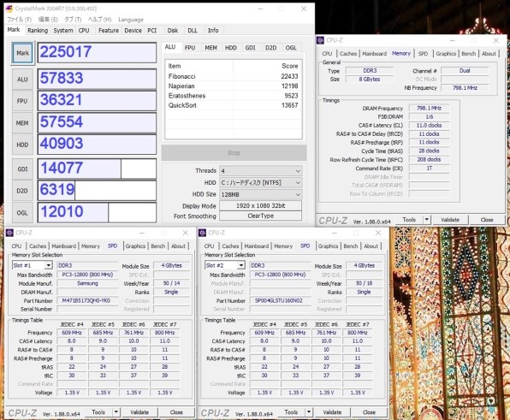
Task: Open the Graphics tab in CPU-Z Memory window
Action: pos(446,54)
